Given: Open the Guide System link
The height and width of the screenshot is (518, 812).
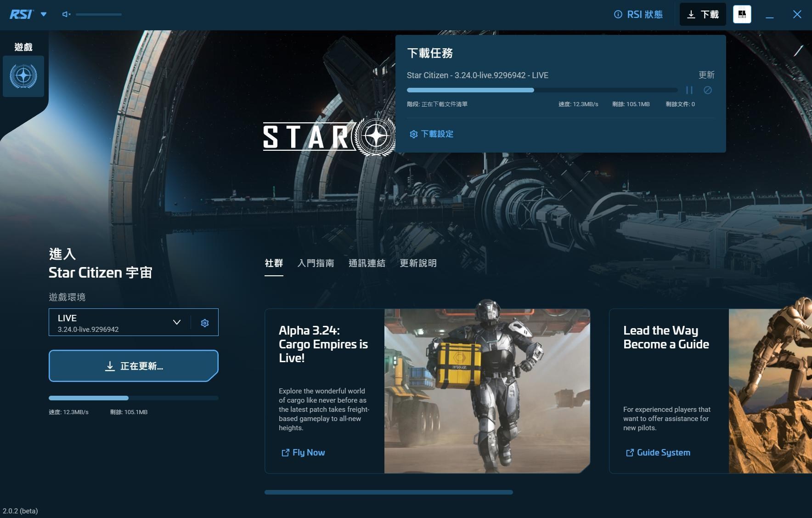Looking at the screenshot, I should 659,452.
